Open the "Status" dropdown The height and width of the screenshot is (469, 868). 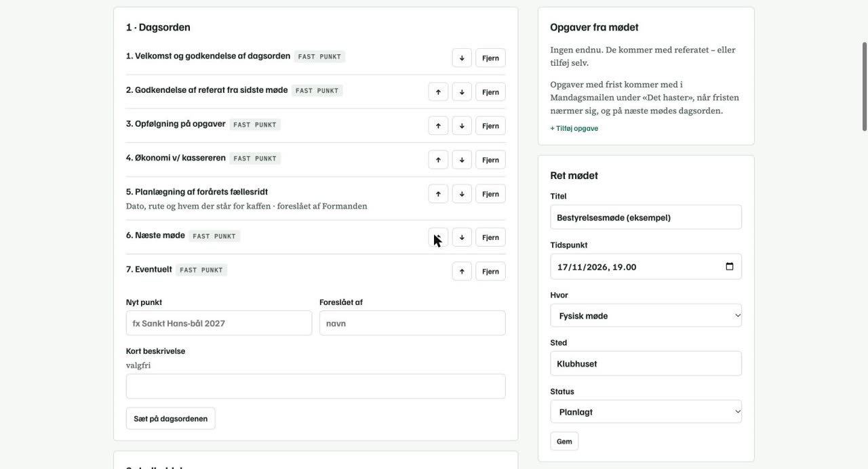(646, 412)
